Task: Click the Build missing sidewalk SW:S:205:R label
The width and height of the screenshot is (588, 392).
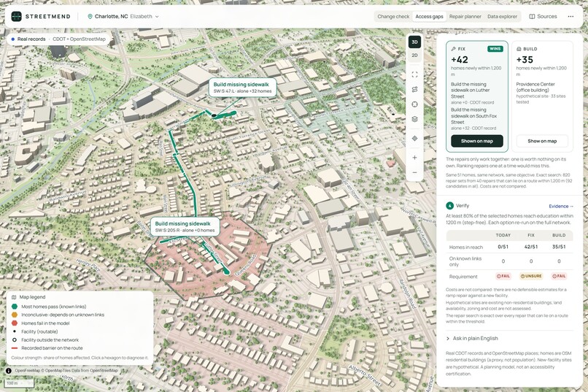Action: click(185, 226)
